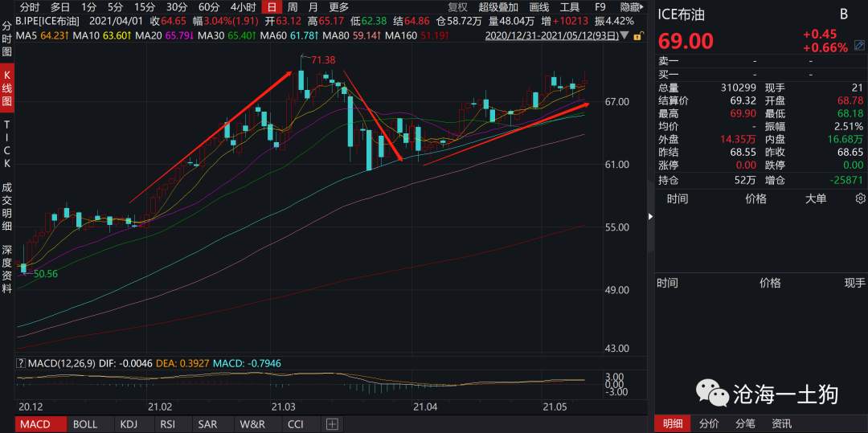Switch the chart period to 日 (daily)

click(x=271, y=7)
